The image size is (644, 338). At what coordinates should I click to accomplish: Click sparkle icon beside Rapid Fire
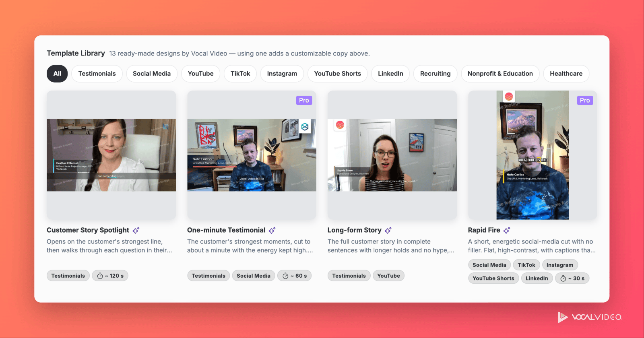pos(507,230)
